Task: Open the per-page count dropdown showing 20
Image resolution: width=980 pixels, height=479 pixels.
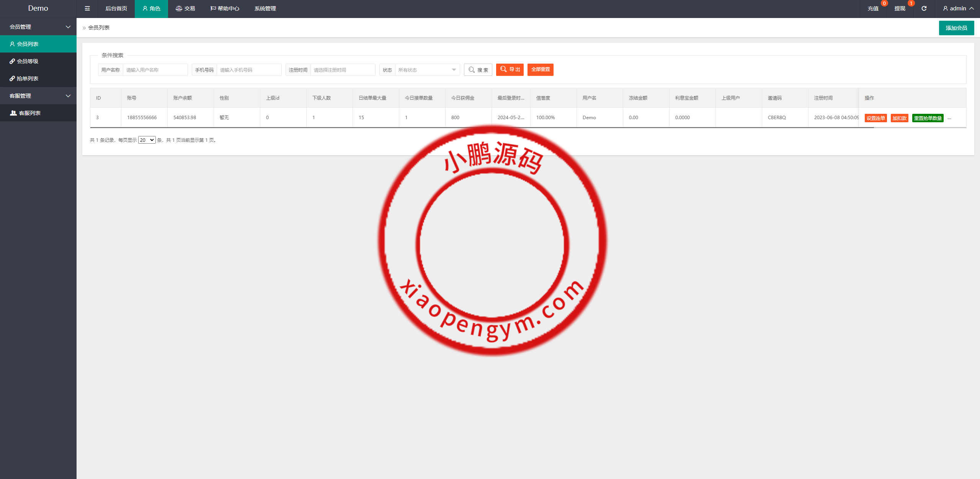Action: [147, 140]
